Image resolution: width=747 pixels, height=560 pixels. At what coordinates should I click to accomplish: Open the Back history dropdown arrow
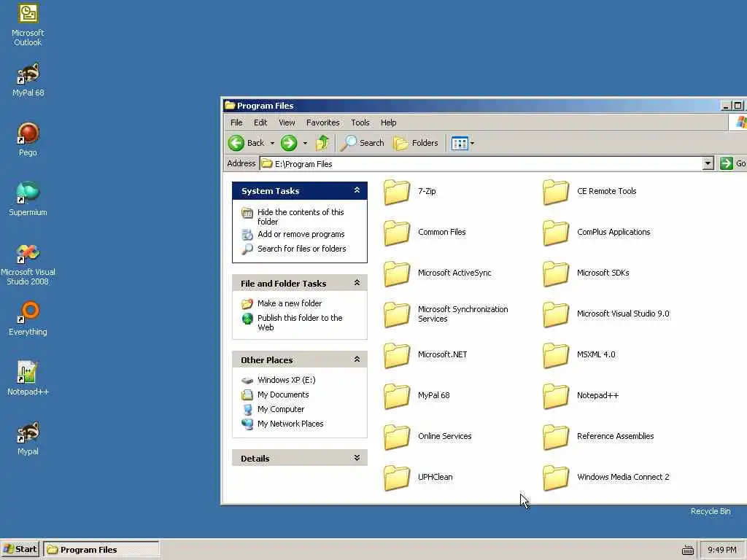[x=273, y=143]
